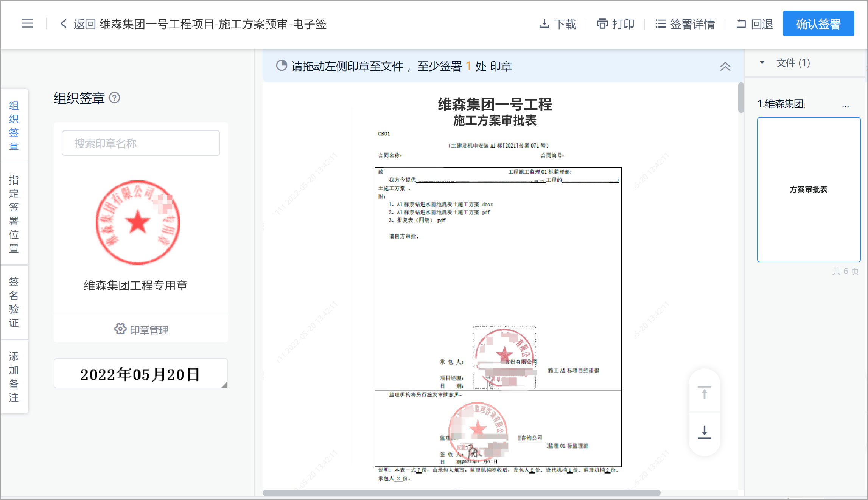Click the 下载 download tray icon
Screen dimensions: 868x500
point(544,24)
